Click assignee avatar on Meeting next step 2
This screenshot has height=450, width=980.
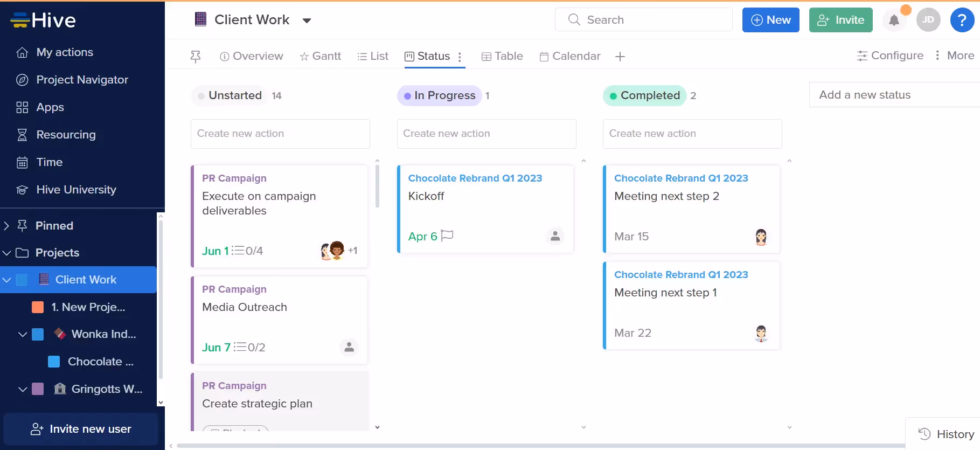(x=761, y=237)
